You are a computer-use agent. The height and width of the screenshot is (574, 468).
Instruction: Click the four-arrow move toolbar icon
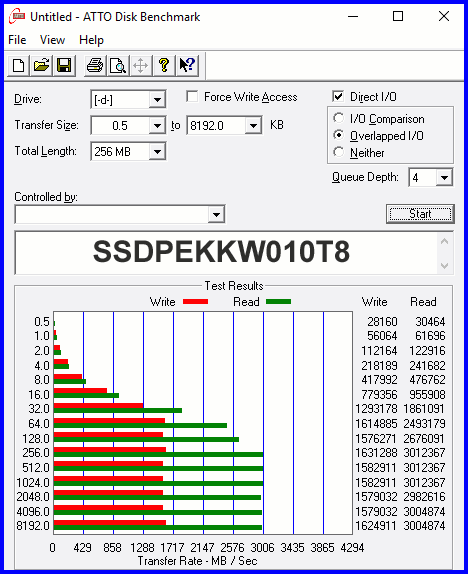point(141,66)
